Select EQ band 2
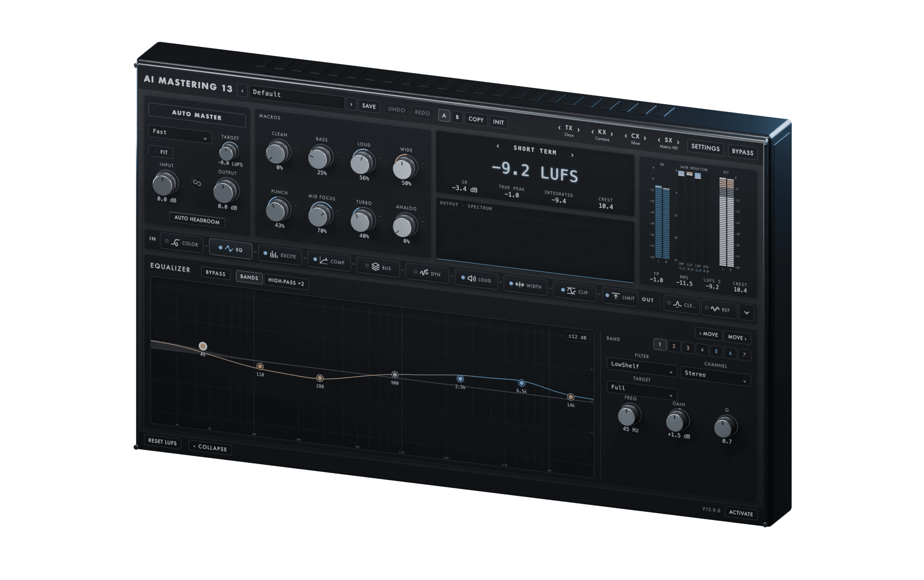This screenshot has width=924, height=580. 674,346
